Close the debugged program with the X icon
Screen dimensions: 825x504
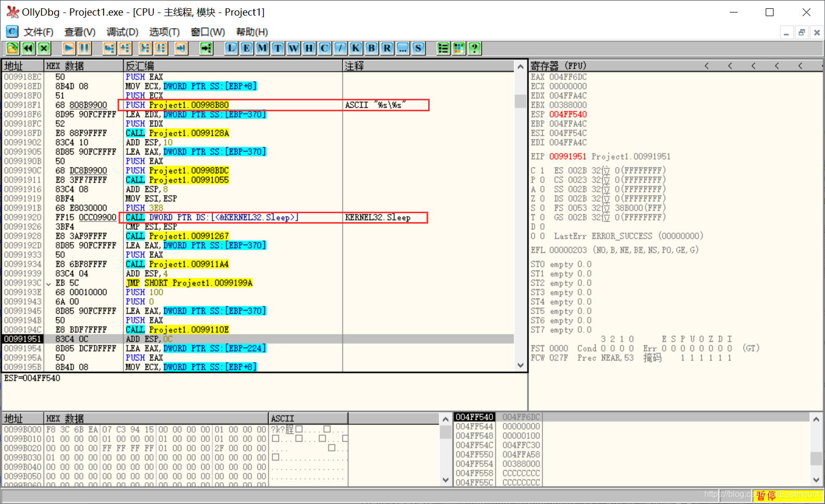[44, 48]
